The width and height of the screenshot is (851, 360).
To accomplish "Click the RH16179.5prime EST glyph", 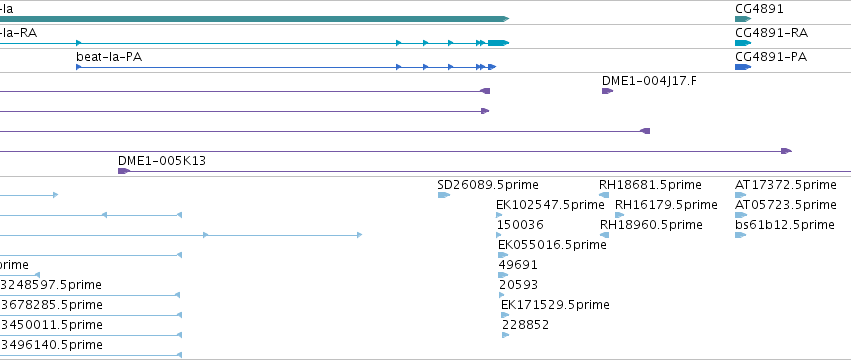I will click(620, 215).
